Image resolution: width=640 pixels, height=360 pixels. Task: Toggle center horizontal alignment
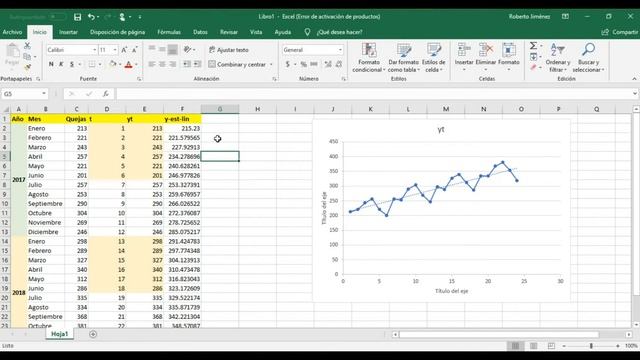[162, 64]
